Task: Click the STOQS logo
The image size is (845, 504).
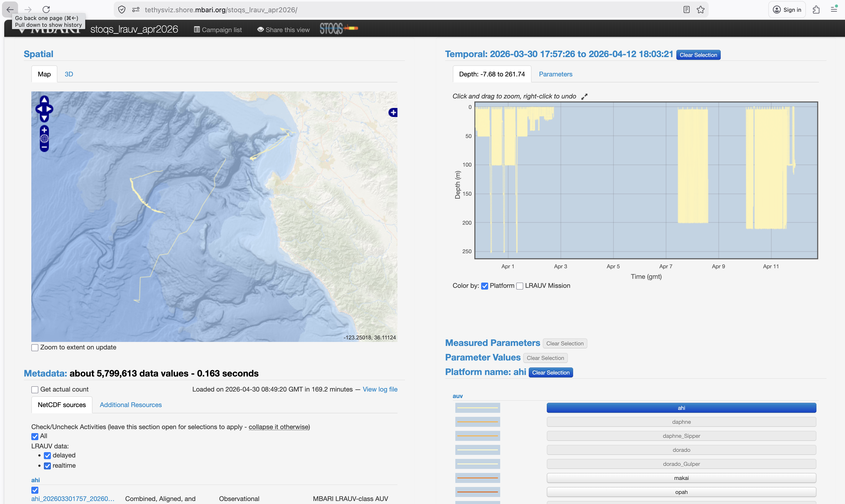Action: pyautogui.click(x=338, y=29)
